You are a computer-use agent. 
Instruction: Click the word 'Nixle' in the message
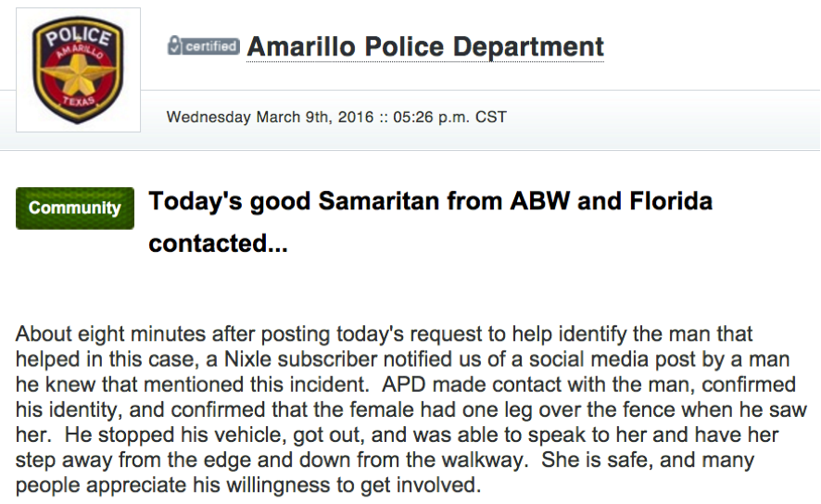point(247,359)
